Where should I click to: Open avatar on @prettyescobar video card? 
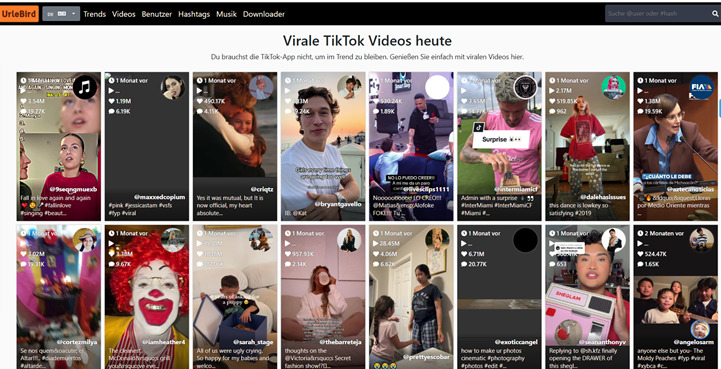[437, 240]
